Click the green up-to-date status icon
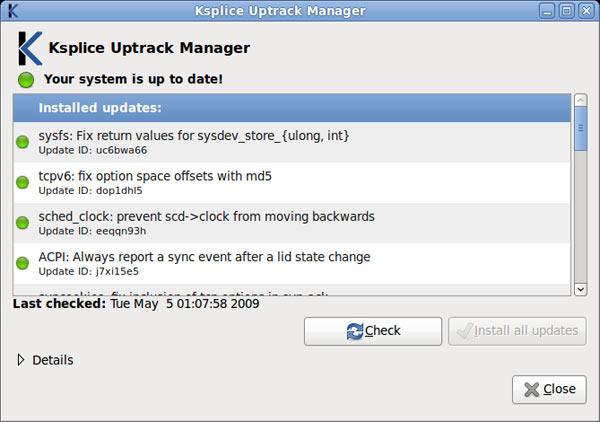The width and height of the screenshot is (600, 422). tap(26, 79)
